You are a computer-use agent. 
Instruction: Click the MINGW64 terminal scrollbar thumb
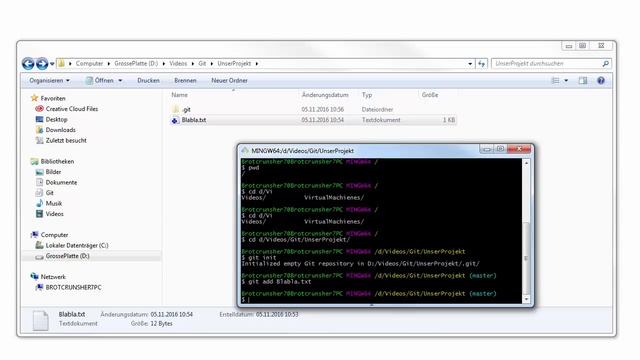click(x=526, y=258)
